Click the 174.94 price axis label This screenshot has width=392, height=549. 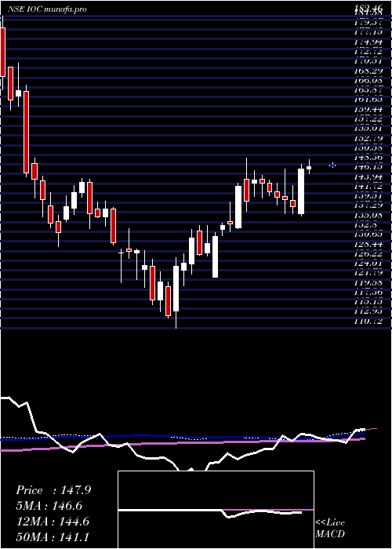point(368,42)
